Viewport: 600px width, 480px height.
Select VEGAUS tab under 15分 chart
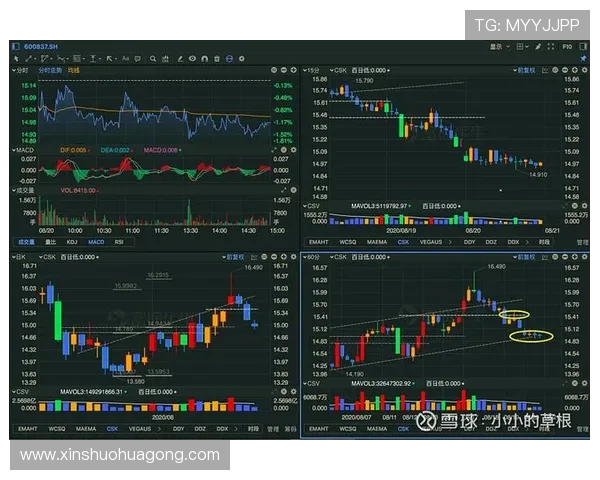pyautogui.click(x=430, y=242)
